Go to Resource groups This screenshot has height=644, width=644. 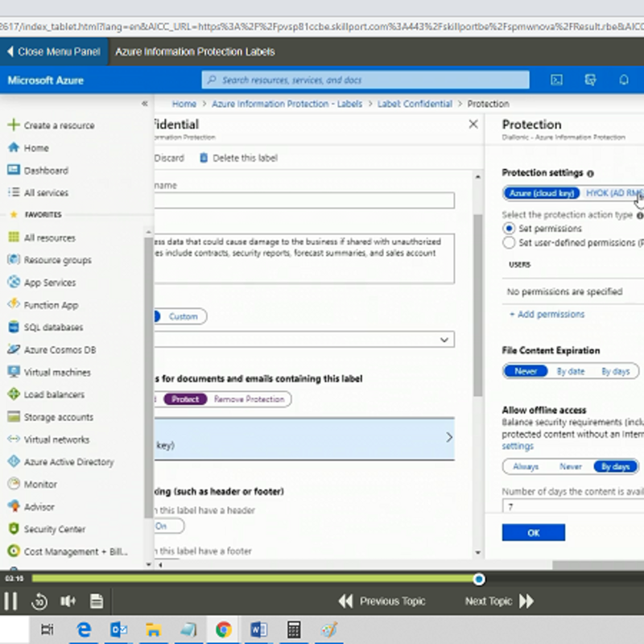(49, 260)
